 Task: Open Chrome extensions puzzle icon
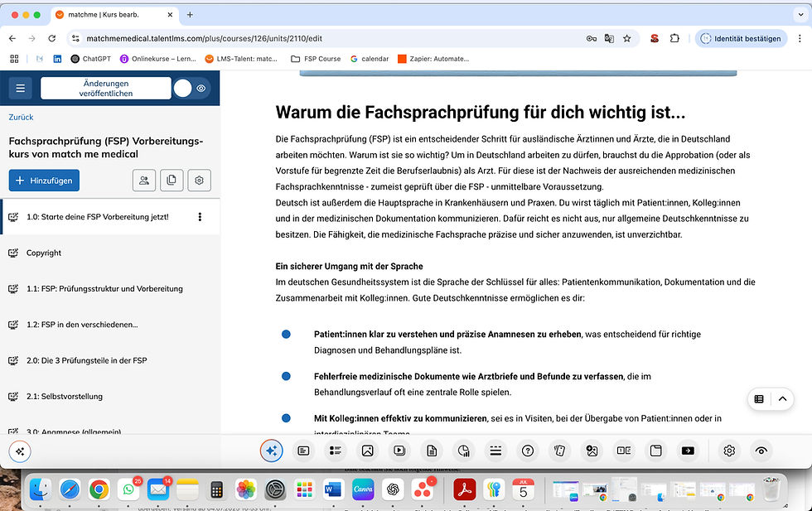coord(674,38)
